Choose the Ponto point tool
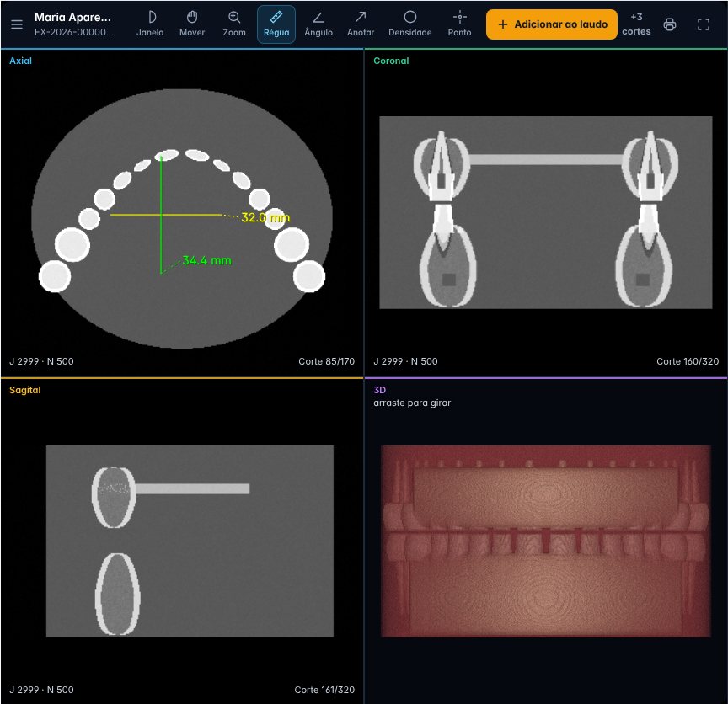This screenshot has height=704, width=728. (x=460, y=24)
